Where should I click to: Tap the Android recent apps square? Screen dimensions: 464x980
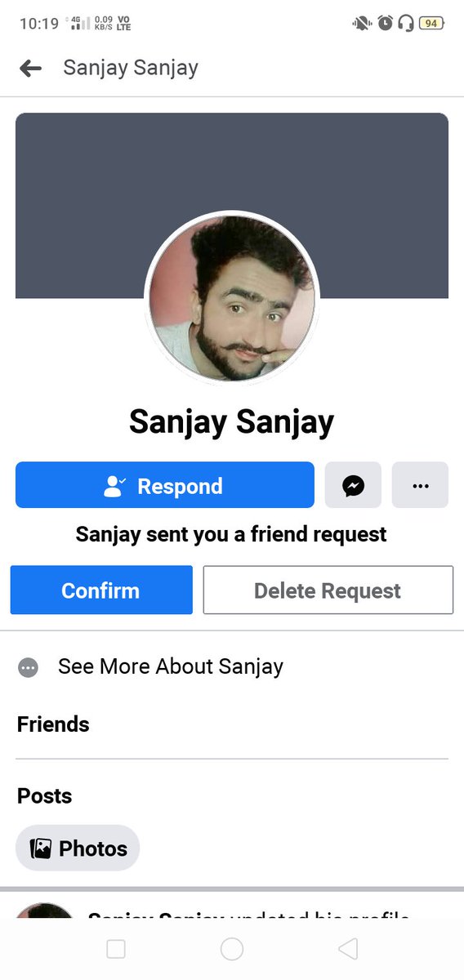(116, 948)
